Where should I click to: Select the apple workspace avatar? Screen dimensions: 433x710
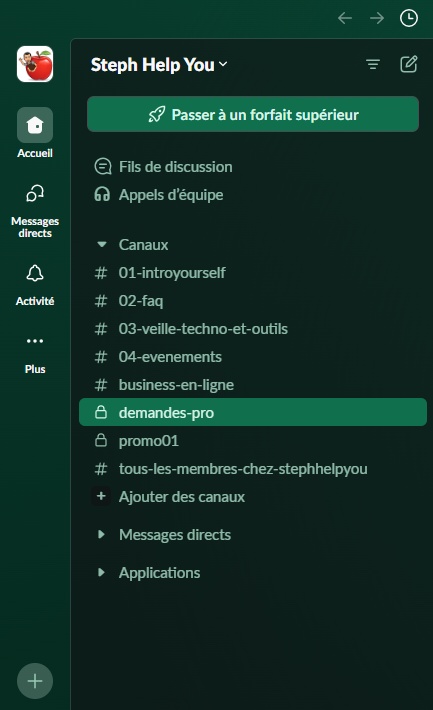point(35,64)
